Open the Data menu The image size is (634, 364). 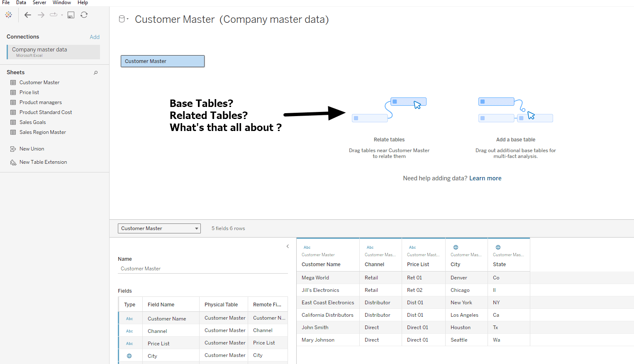pyautogui.click(x=21, y=2)
